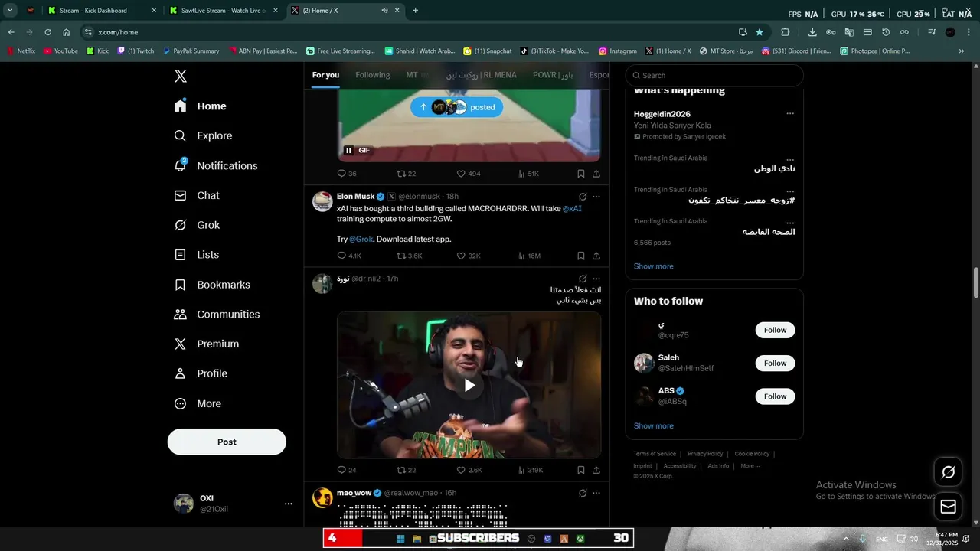Open the Terms of Service link
This screenshot has width=980, height=551.
655,454
